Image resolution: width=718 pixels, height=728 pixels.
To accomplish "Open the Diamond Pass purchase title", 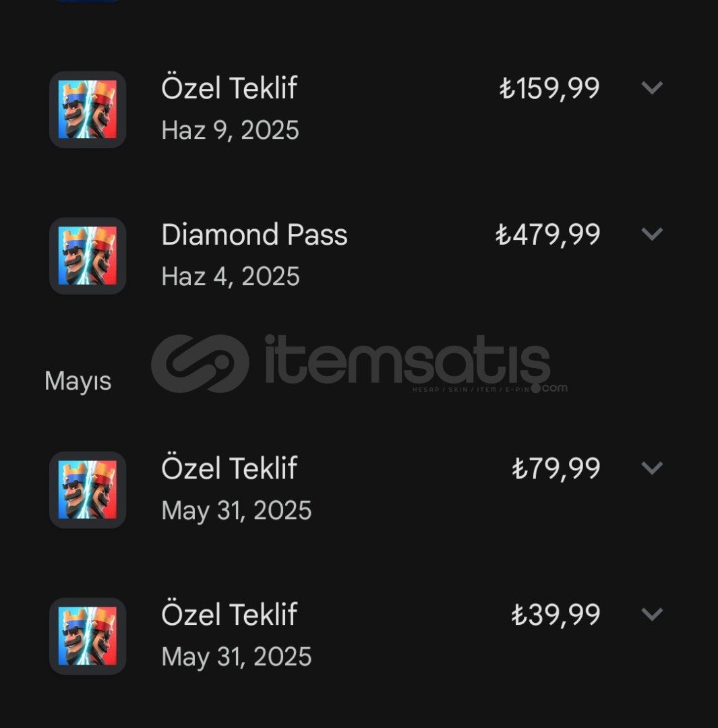I will point(255,235).
